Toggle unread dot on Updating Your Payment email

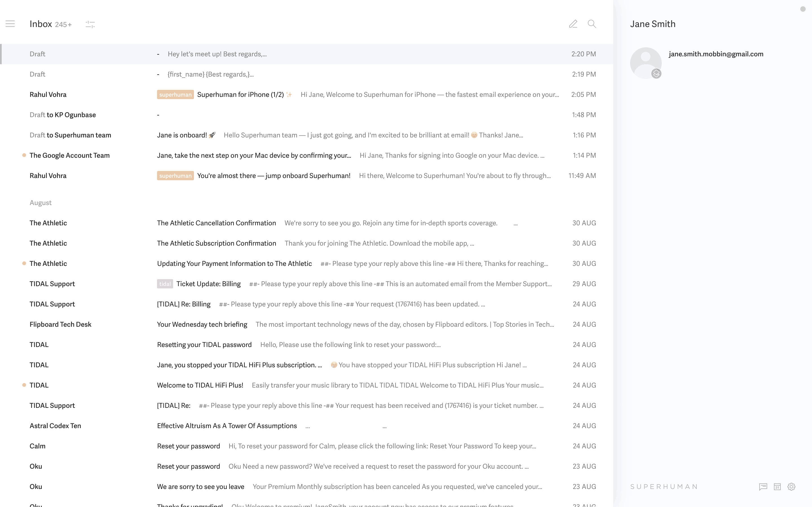pos(24,264)
